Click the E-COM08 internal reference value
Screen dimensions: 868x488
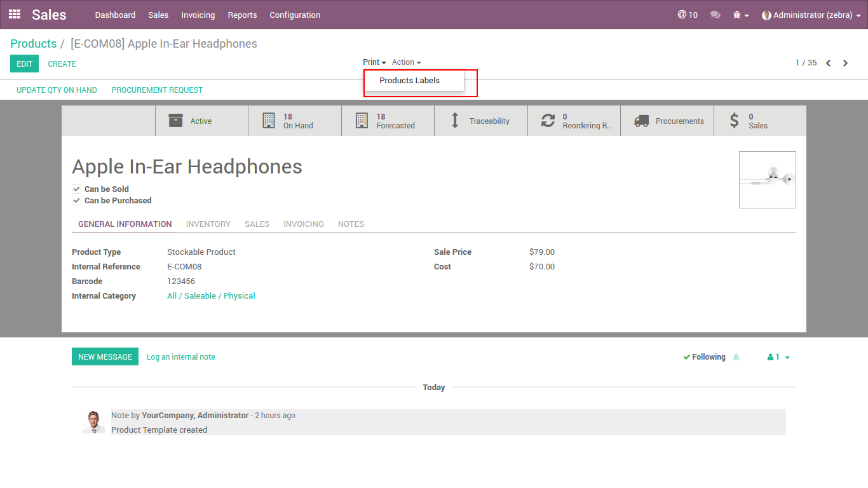(184, 267)
